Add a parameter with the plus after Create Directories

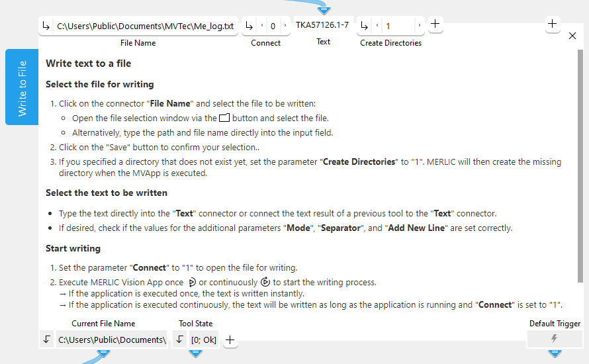tap(435, 24)
